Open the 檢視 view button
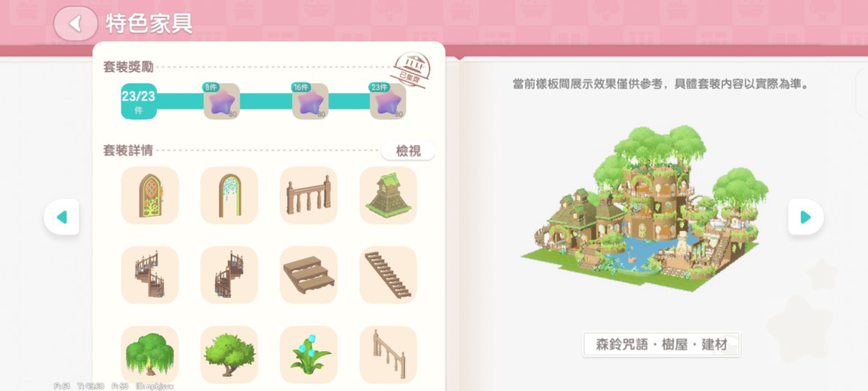 pos(408,151)
